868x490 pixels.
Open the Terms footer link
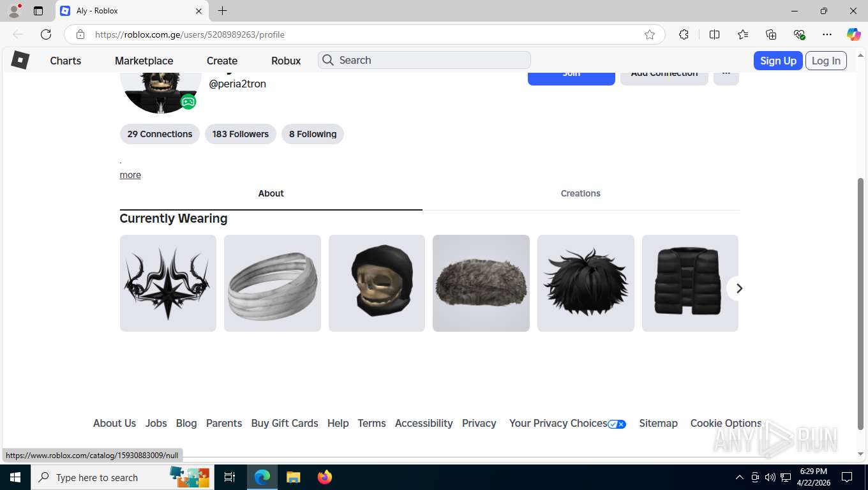371,423
